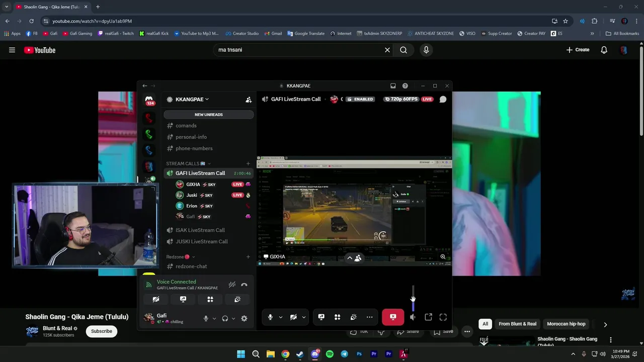Open Discord inbox icon in title bar

[393, 86]
